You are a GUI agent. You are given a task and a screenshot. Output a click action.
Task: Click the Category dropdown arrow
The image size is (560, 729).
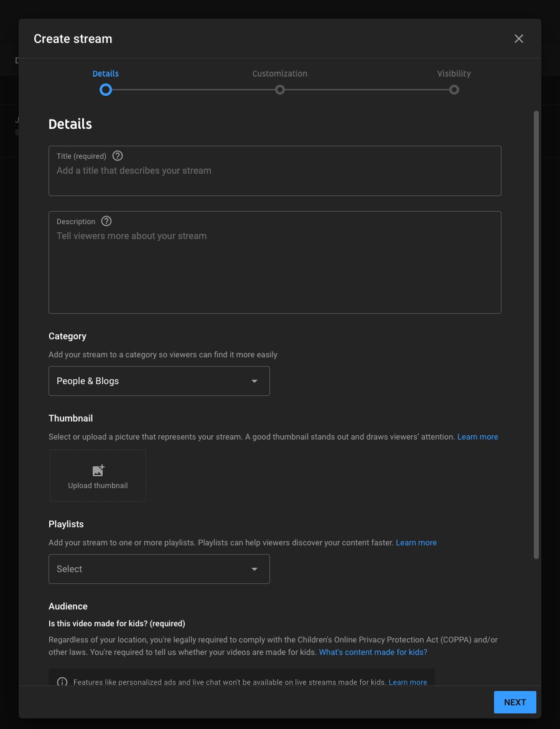click(254, 381)
